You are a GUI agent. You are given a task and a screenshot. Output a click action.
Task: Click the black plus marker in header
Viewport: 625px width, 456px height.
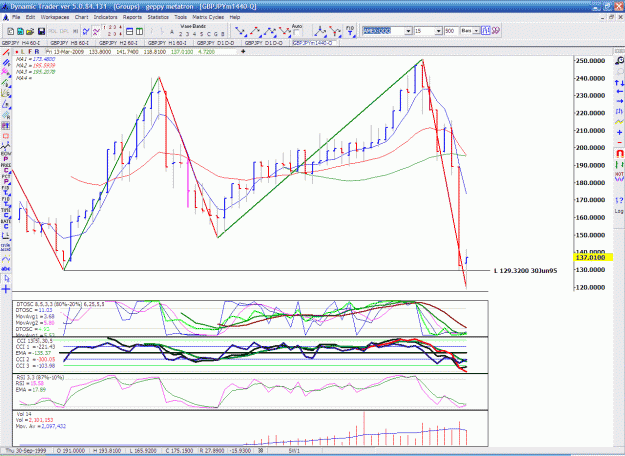click(243, 51)
